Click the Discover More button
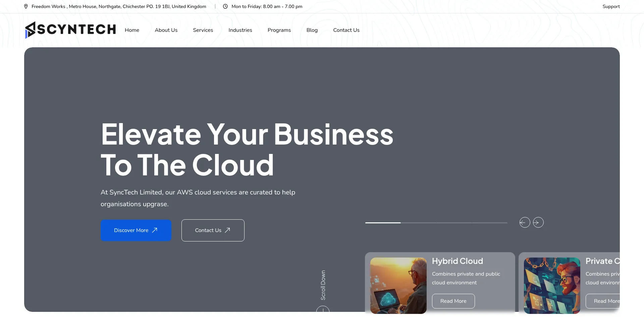The image size is (644, 333). click(136, 230)
